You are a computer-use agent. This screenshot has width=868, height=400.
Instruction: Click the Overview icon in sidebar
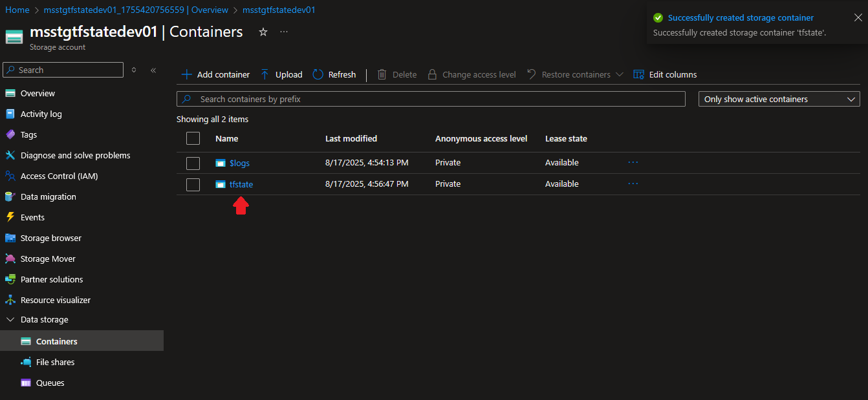(x=10, y=93)
